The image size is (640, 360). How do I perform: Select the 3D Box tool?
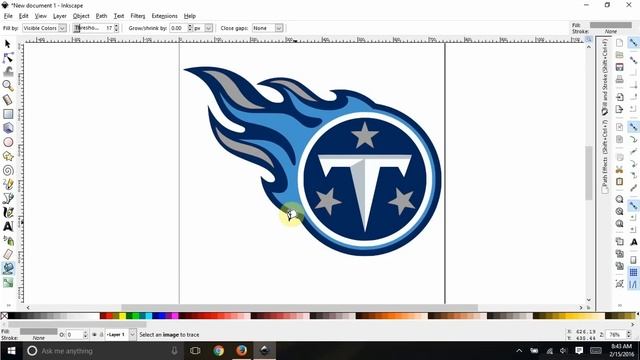(x=8, y=128)
